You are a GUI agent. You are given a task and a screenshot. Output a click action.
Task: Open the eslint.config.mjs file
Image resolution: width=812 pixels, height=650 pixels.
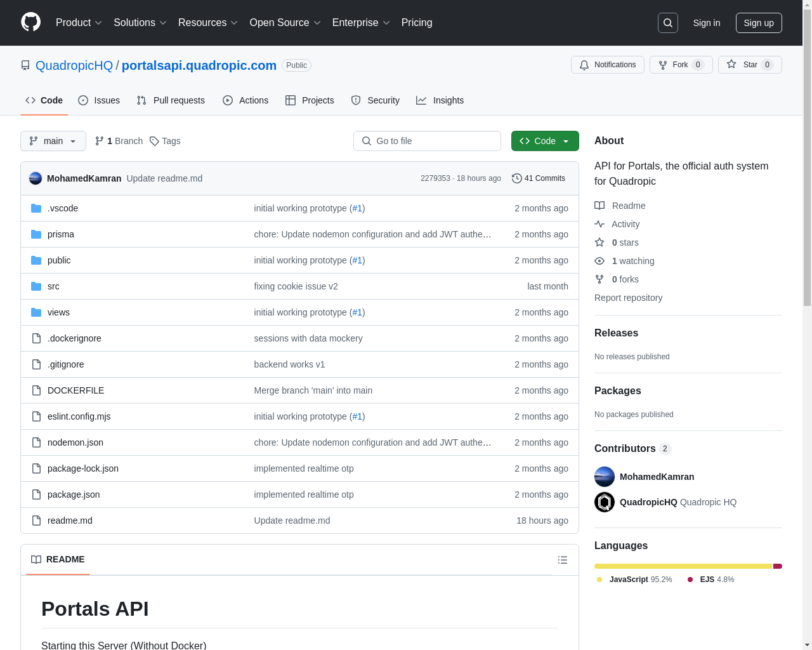click(x=79, y=416)
